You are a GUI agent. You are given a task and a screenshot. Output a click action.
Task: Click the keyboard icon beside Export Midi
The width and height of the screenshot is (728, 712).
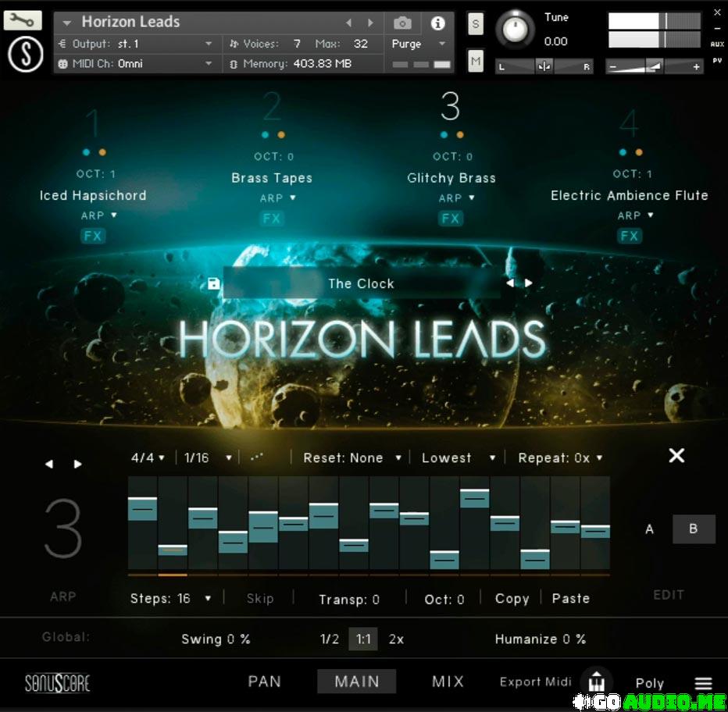point(598,681)
